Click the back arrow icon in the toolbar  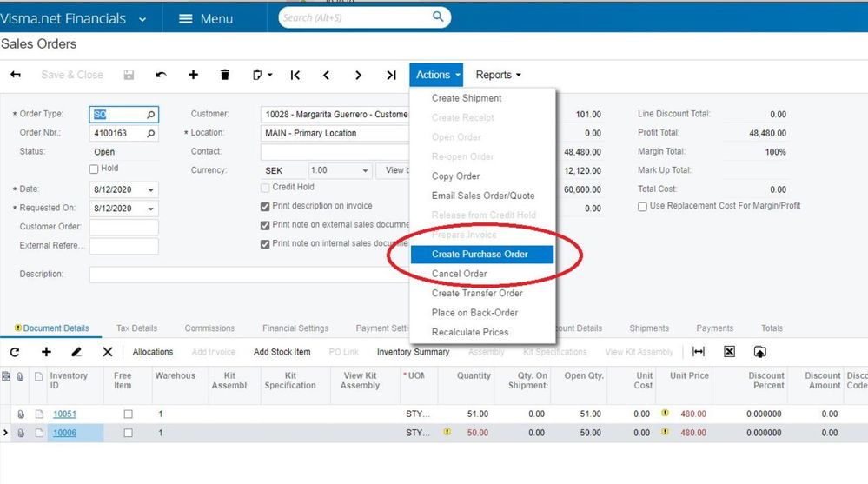[x=16, y=75]
